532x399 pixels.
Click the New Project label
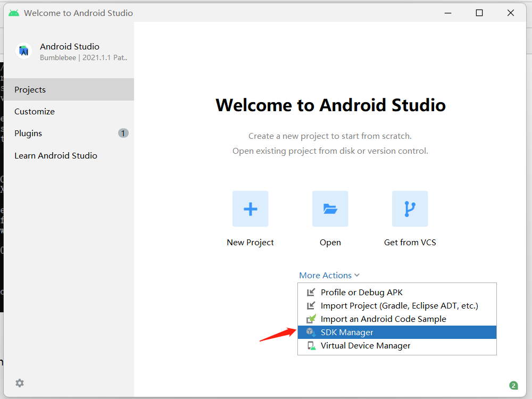[251, 242]
